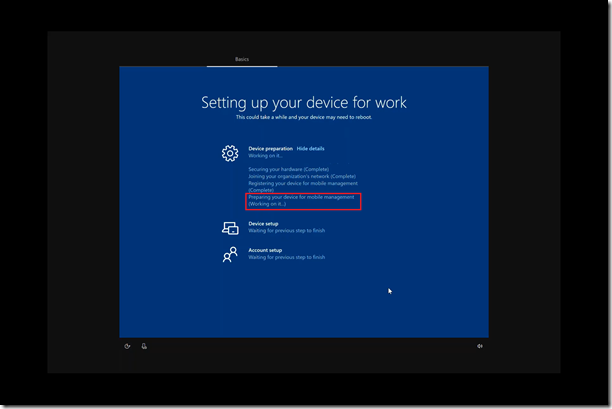The image size is (612, 409).
Task: Click the keyboard input icon at bottom left
Action: coord(145,346)
